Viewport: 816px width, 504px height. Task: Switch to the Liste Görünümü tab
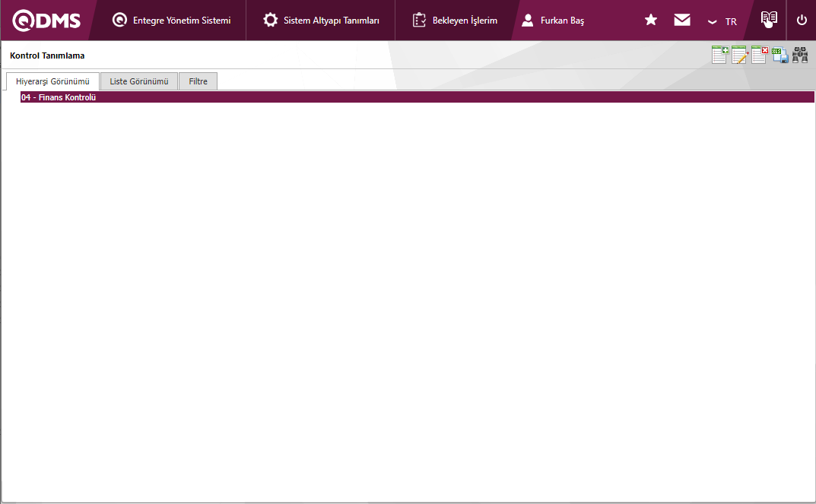point(139,81)
